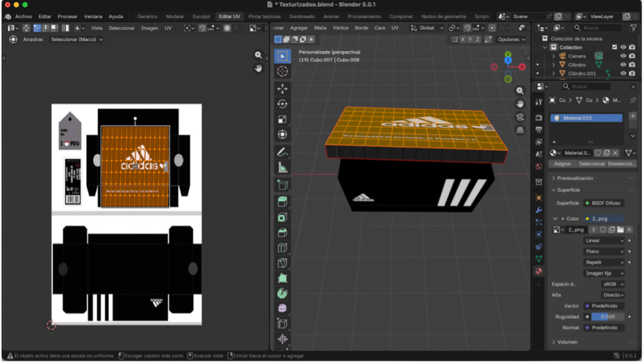Open the Material Properties tab in the sidebar
Image resolution: width=644 pixels, height=363 pixels.
coord(538,271)
